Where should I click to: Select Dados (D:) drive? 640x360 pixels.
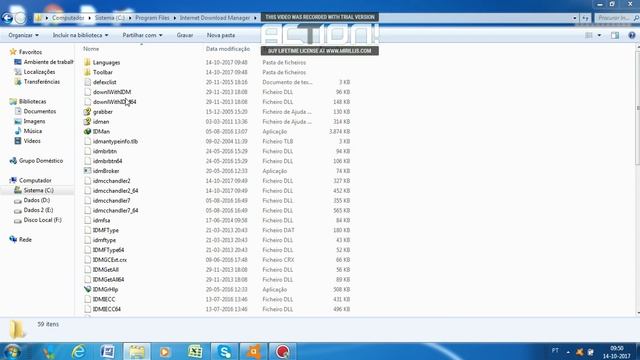click(37, 200)
